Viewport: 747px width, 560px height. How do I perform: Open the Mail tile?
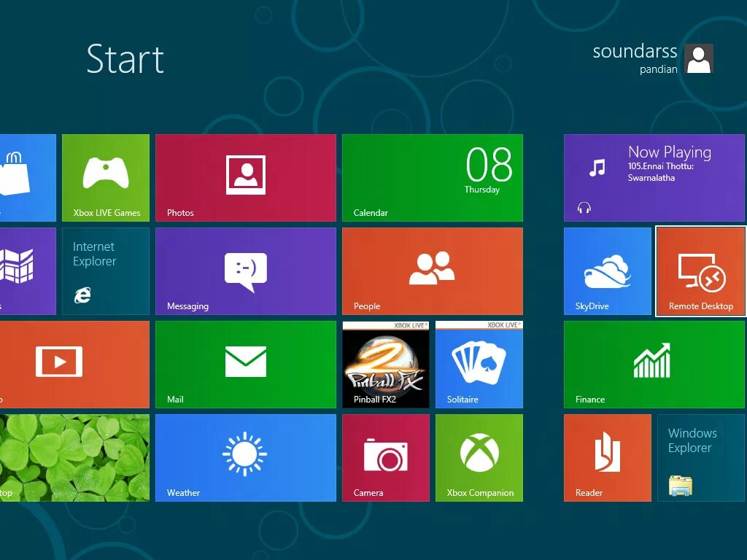[246, 365]
